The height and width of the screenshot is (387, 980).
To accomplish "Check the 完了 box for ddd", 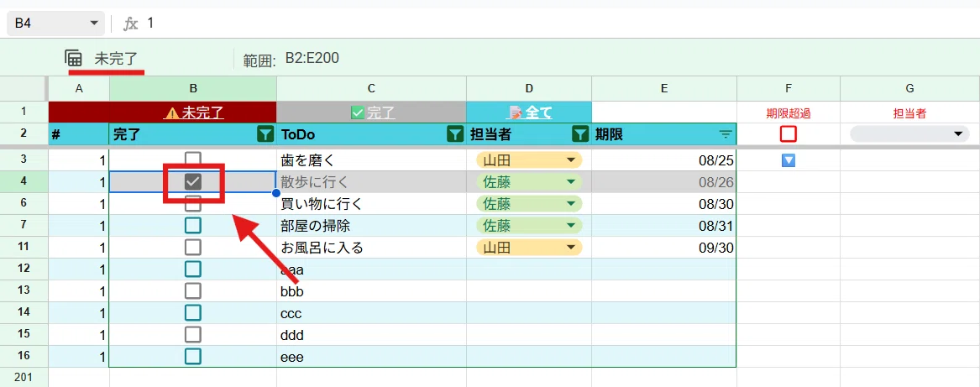I will coord(193,335).
